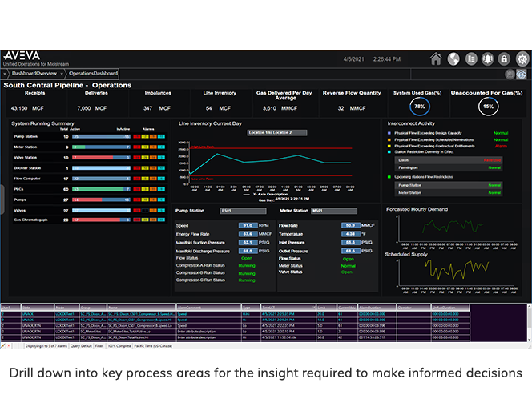Open dropdown arrow after DashboardOverview

[62, 73]
